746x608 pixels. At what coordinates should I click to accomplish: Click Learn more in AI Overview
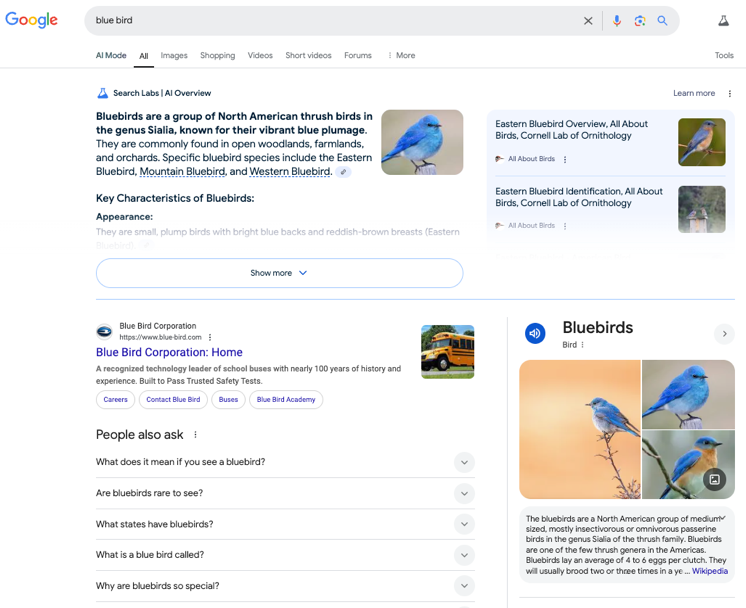coord(694,93)
